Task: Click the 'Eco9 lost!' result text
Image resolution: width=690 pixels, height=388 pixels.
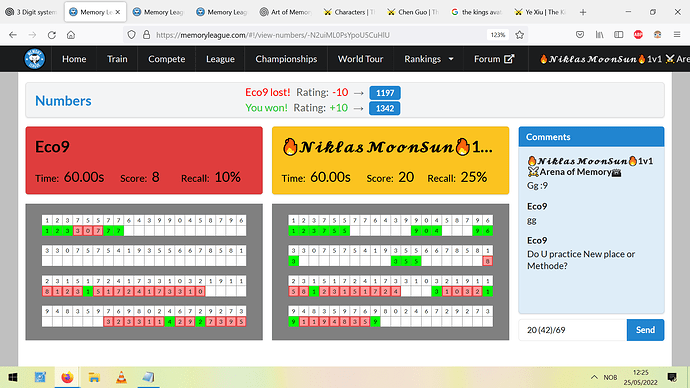Action: 268,92
